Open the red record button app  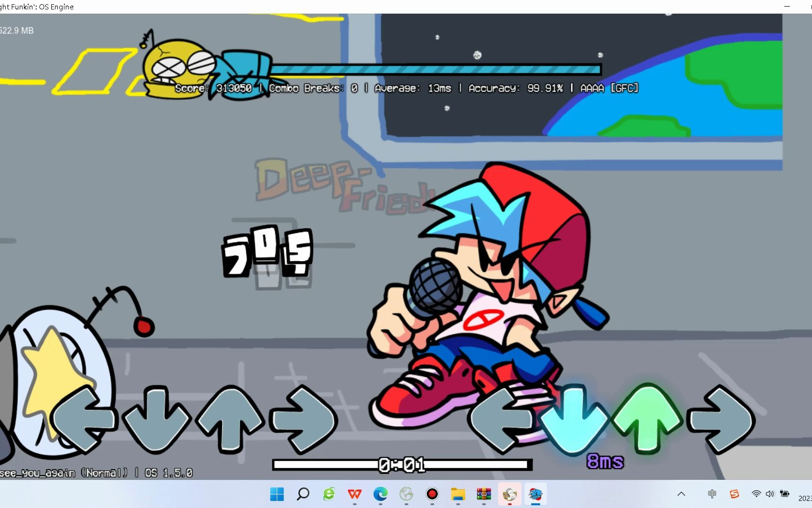click(x=432, y=494)
